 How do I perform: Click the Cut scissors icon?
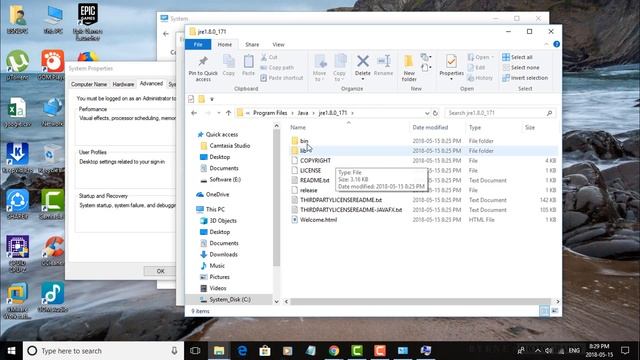[264, 57]
